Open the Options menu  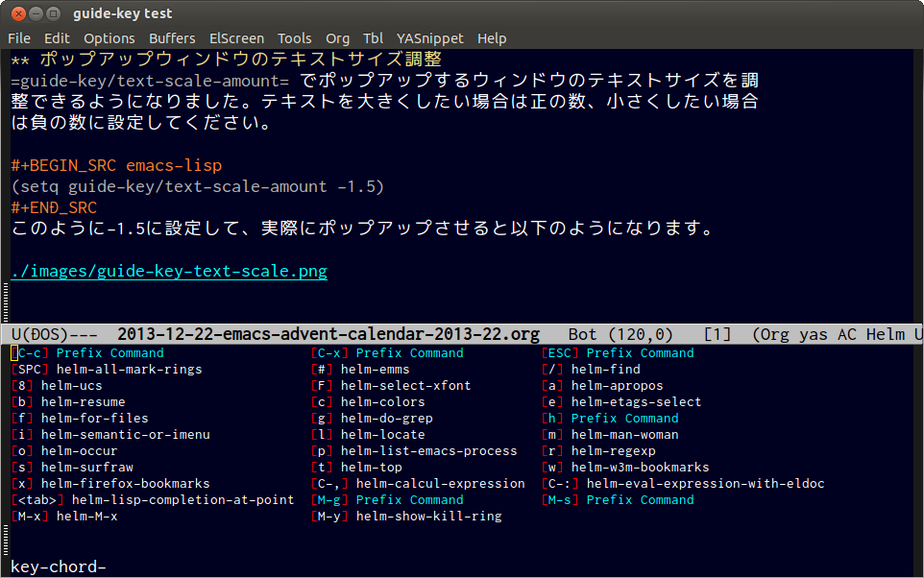click(109, 38)
